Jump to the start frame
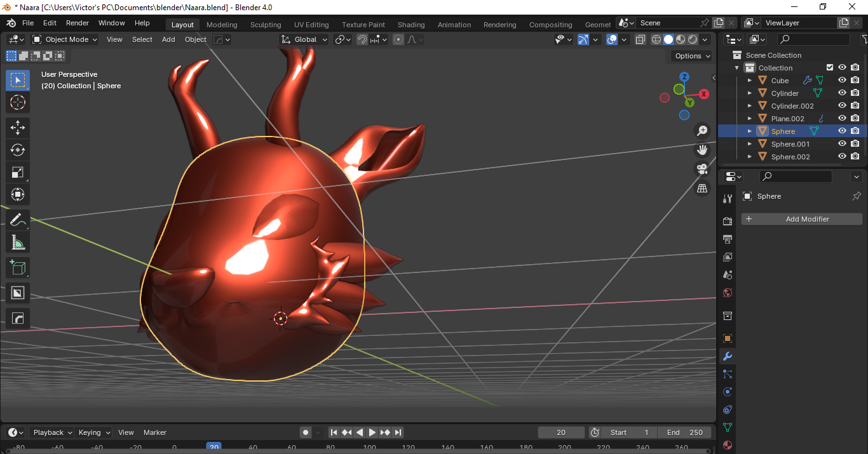The image size is (868, 454). point(334,432)
